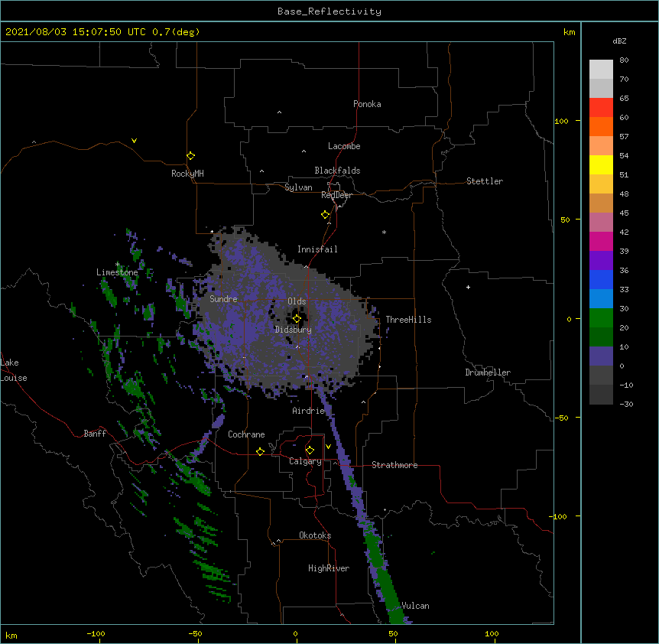Click the Innisfail city label
This screenshot has width=659, height=644.
317,249
